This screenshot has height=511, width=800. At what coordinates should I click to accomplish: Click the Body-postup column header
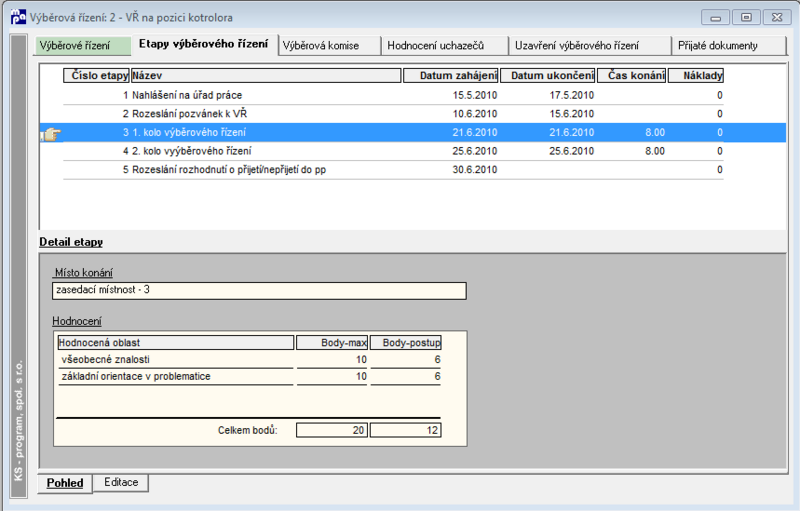pyautogui.click(x=406, y=343)
